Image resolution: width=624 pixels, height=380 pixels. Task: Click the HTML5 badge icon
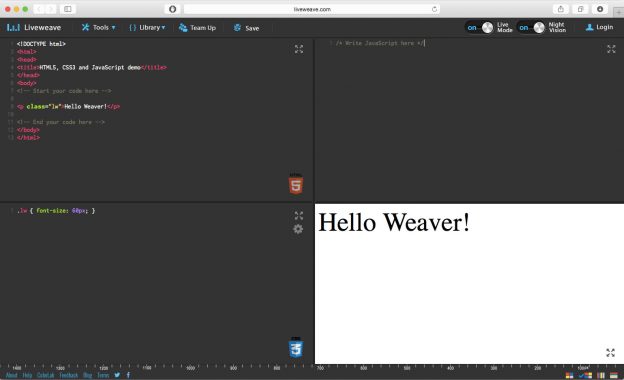(296, 184)
